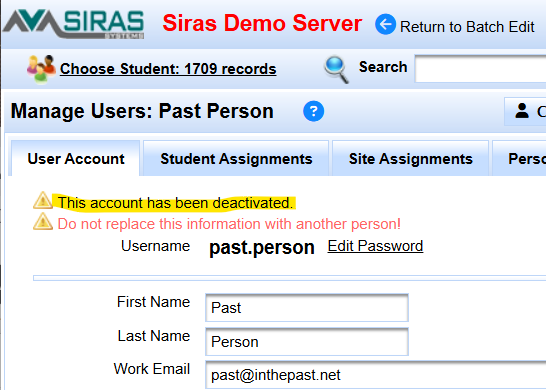Click warning icon beside Do not replace message
The width and height of the screenshot is (546, 390).
pos(43,221)
